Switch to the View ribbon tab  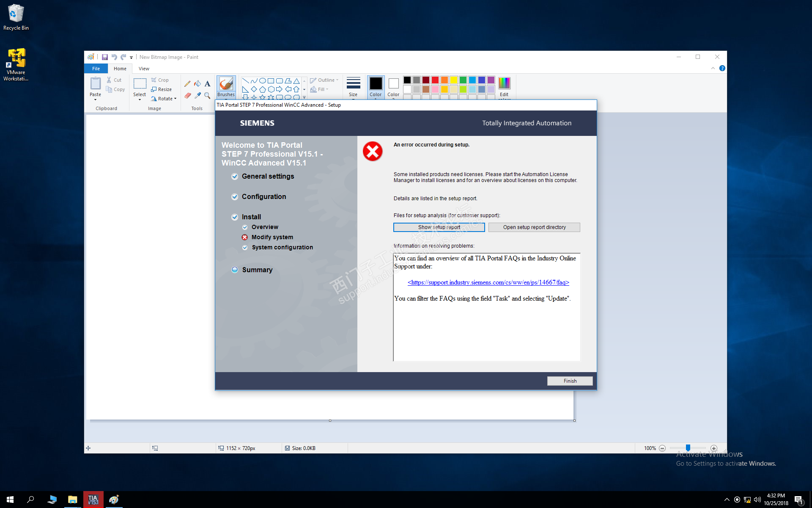click(x=144, y=69)
